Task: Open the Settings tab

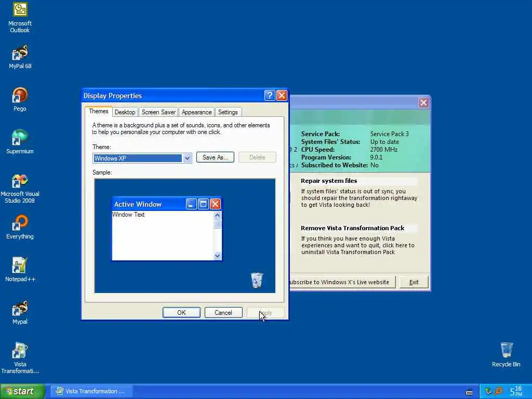Action: point(228,112)
